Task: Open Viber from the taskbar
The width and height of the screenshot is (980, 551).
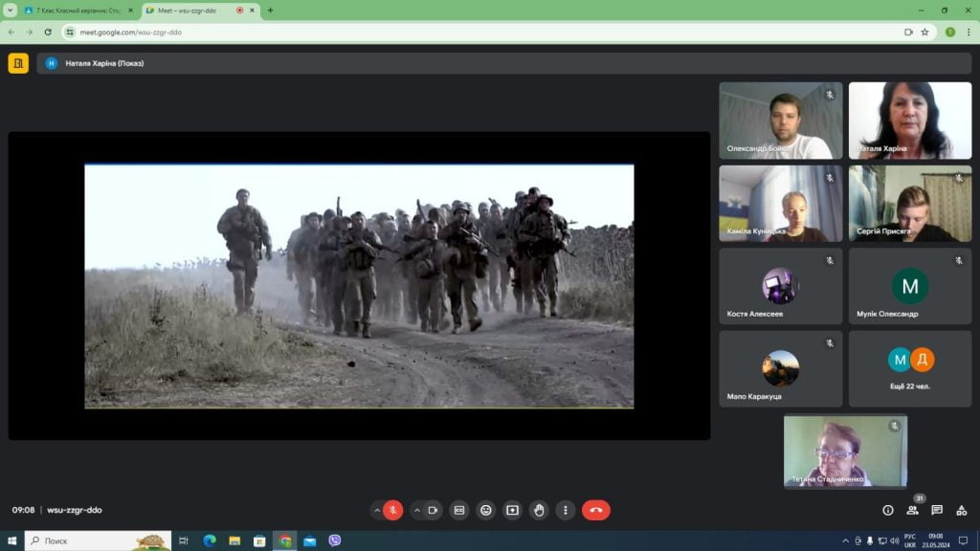Action: click(x=335, y=541)
